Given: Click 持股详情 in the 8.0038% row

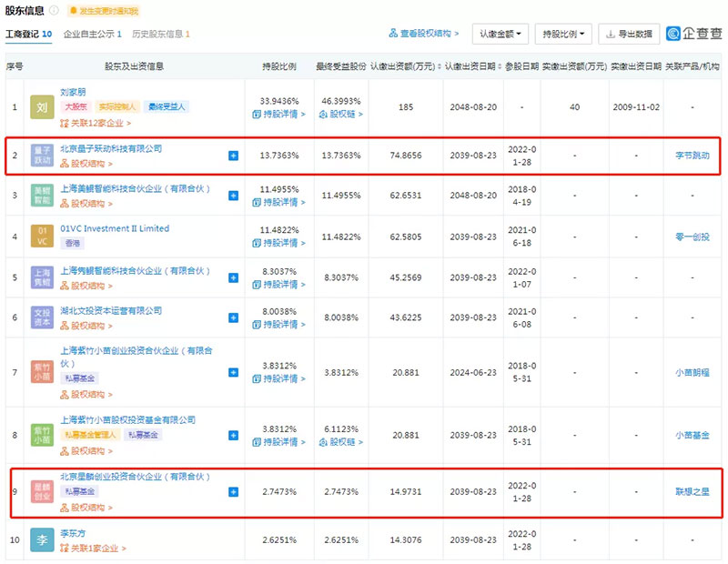Looking at the screenshot, I should click(x=278, y=325).
